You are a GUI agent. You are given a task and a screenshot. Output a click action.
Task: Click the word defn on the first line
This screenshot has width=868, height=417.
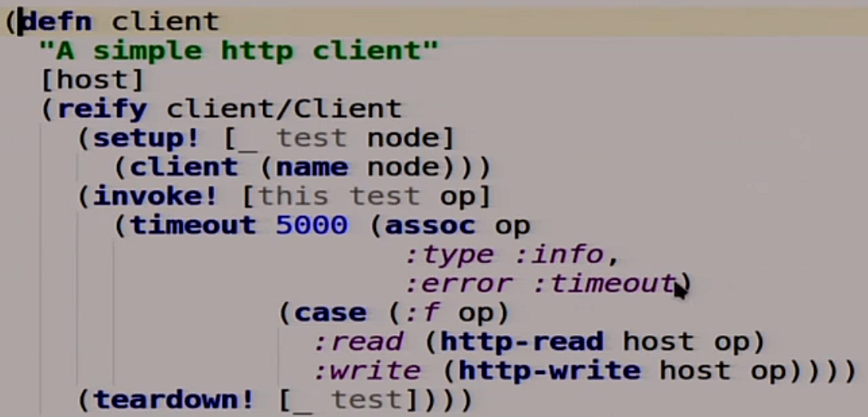56,22
